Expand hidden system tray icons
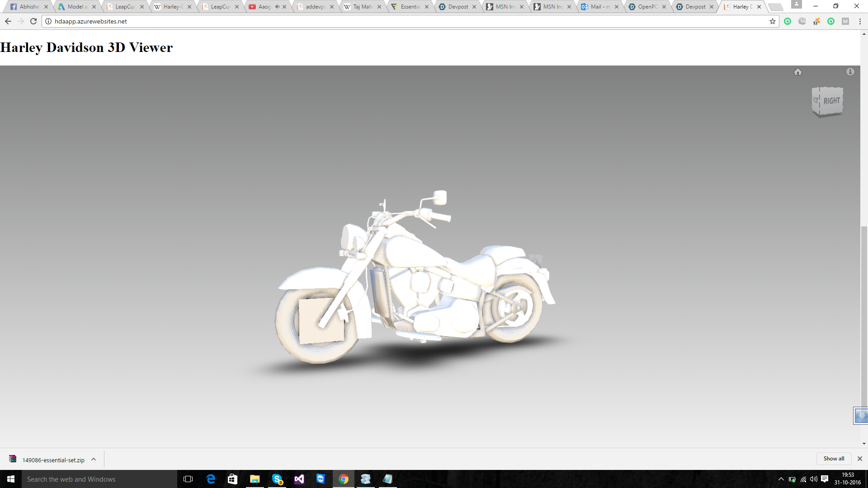This screenshot has width=868, height=488. click(x=781, y=479)
